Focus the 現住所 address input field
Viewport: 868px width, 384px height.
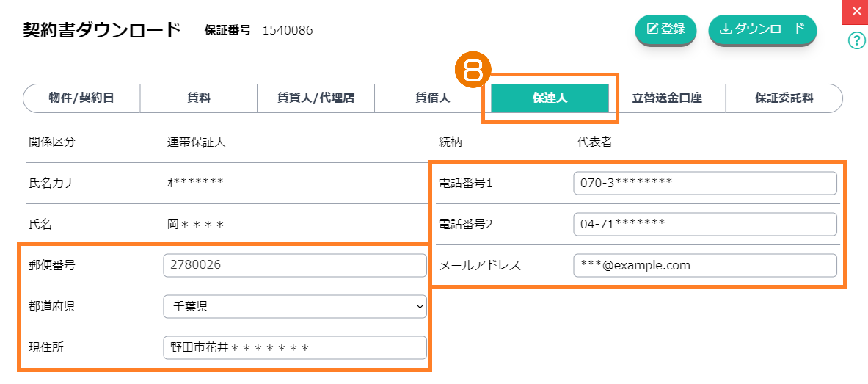pos(294,347)
